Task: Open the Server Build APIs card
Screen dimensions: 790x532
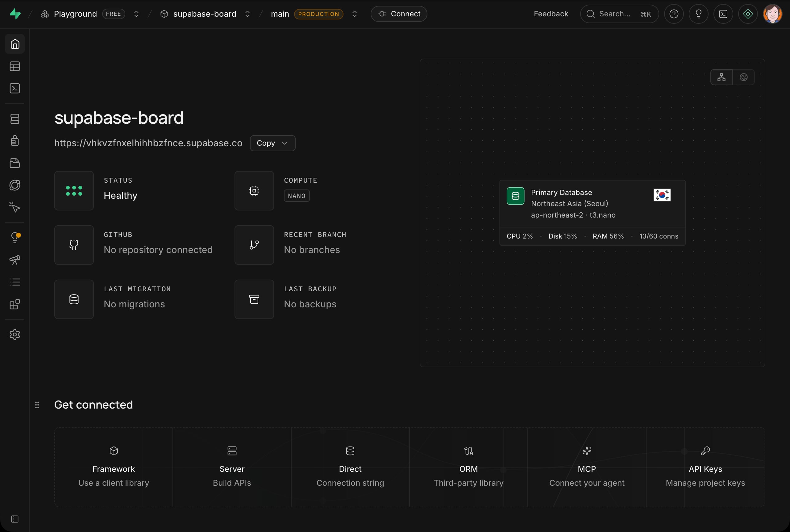Action: point(232,467)
